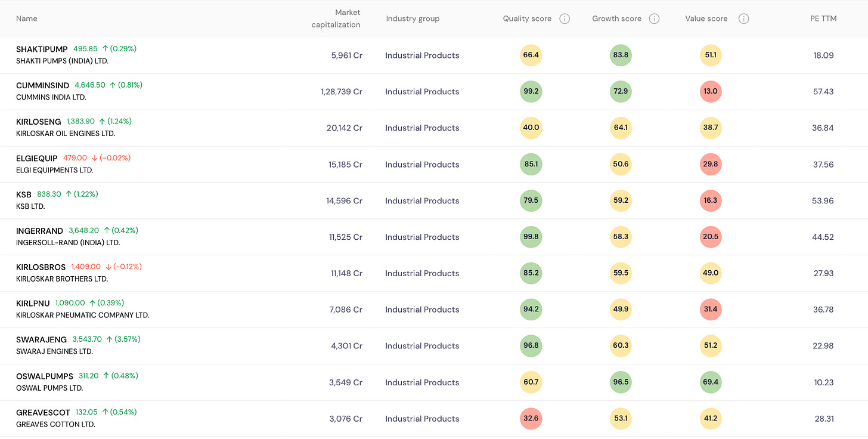
Task: Open KIRLOSENG stock link
Action: [39, 122]
